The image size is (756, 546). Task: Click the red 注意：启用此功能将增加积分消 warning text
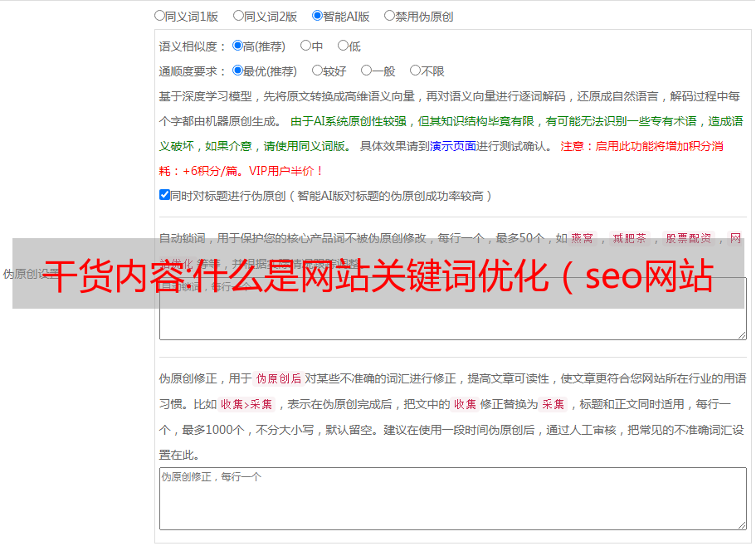click(x=641, y=146)
